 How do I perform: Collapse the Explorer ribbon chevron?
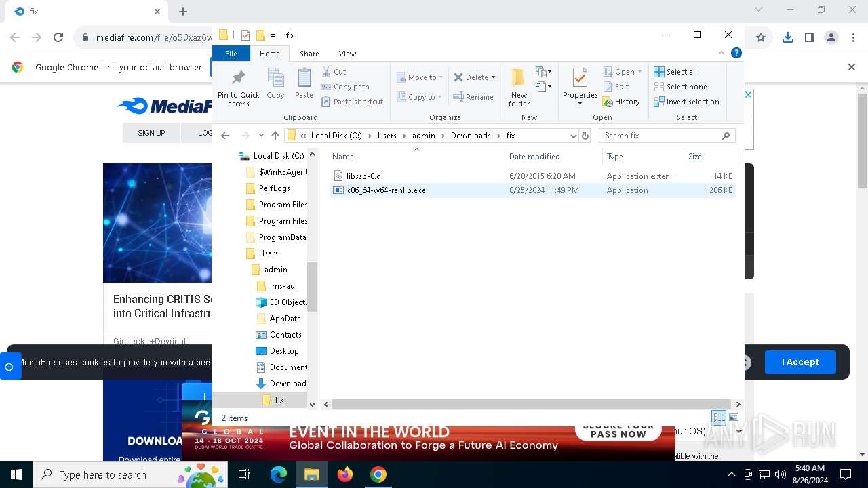tap(722, 53)
